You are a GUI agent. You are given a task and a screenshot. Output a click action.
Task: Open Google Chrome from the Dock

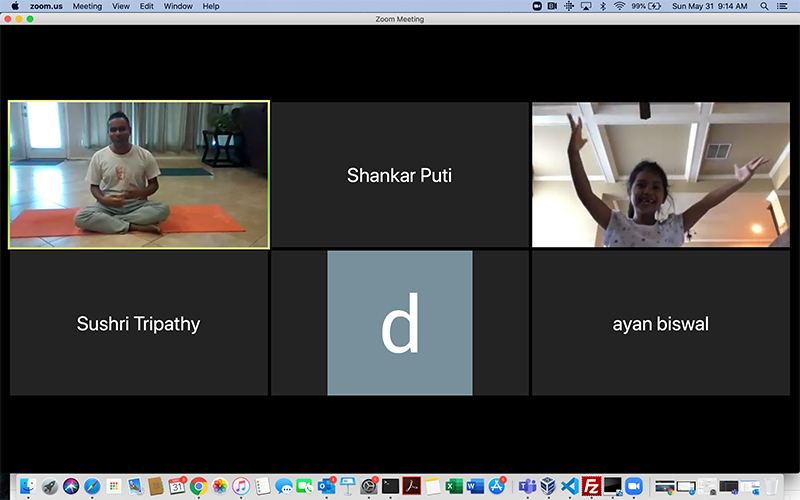(x=198, y=486)
